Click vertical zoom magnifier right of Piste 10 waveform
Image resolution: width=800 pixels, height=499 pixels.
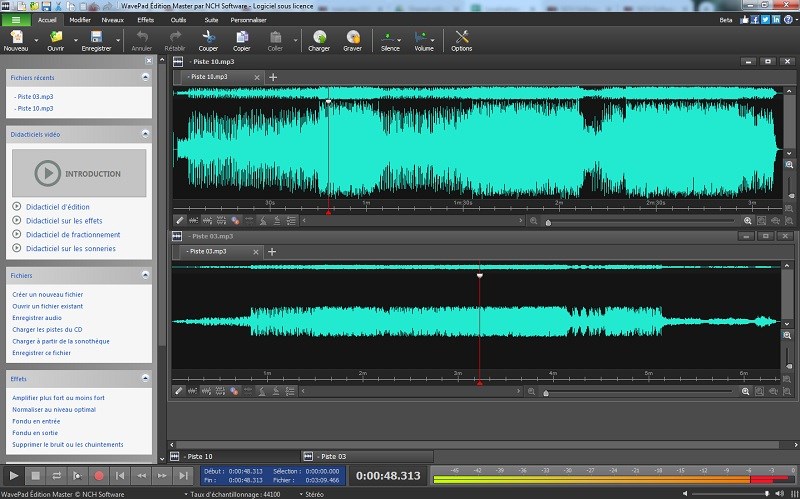coord(789,165)
